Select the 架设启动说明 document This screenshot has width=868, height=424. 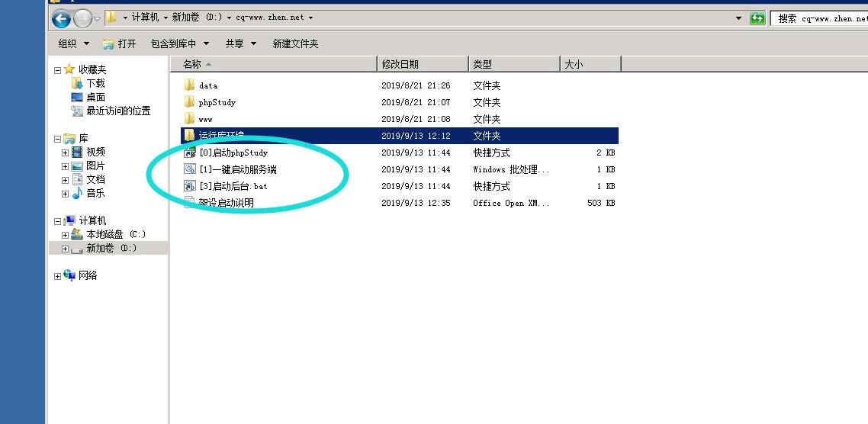point(226,203)
